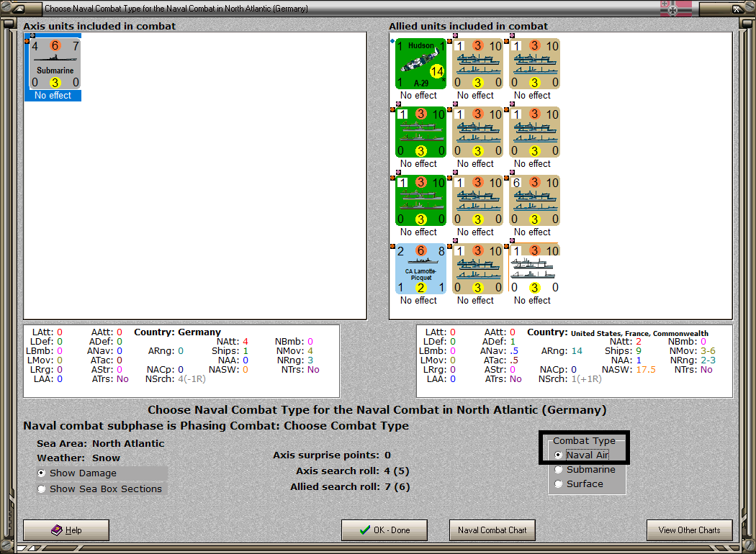Viewport: 756px width, 554px height.
Task: Click the Allied ANav value .5
Action: tap(515, 350)
